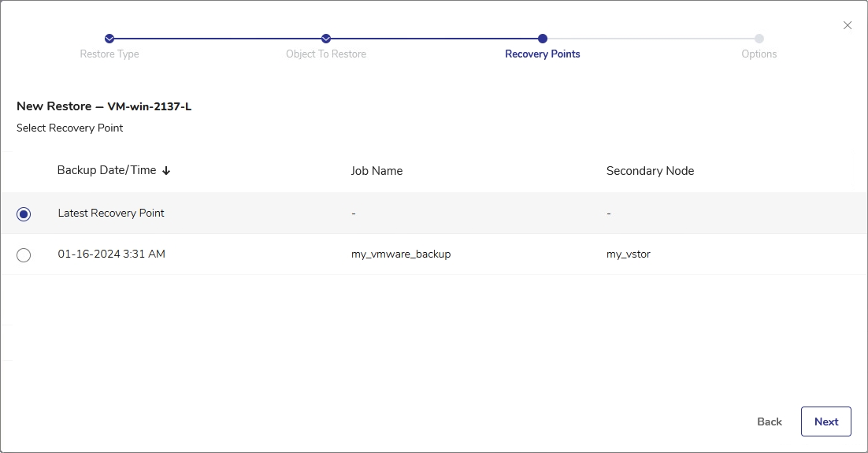Jump to the Options step label
868x453 pixels.
(759, 54)
